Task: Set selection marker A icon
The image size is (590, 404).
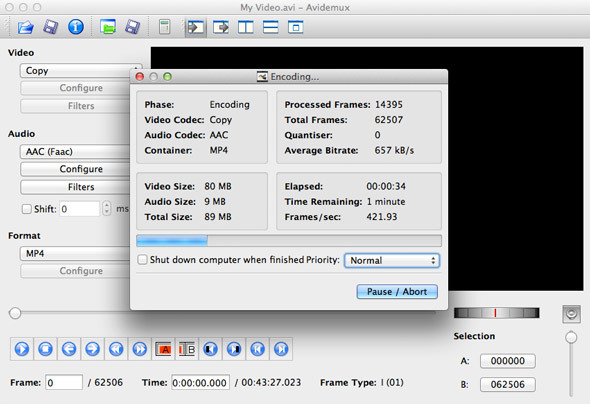Action: [163, 349]
